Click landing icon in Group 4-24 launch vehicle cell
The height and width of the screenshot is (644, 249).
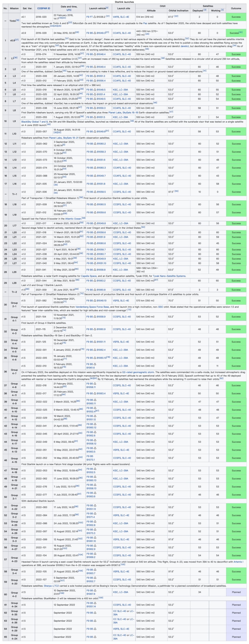(95, 637)
